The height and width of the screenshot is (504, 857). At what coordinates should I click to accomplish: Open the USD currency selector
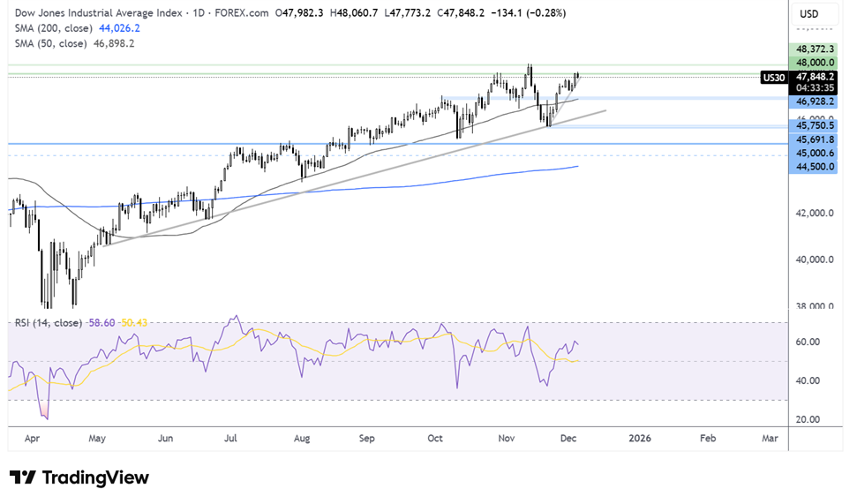point(809,13)
